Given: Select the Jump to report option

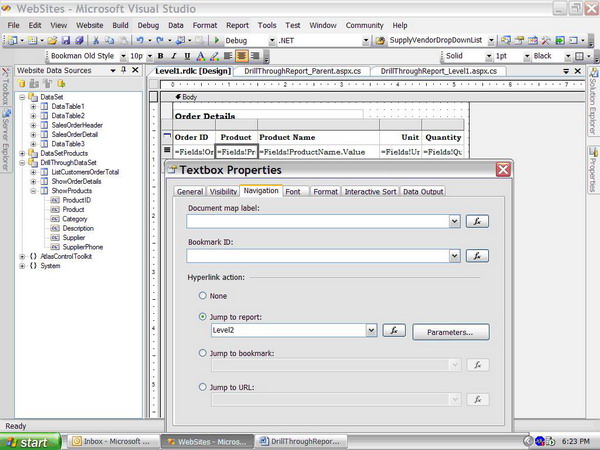Looking at the screenshot, I should point(202,316).
